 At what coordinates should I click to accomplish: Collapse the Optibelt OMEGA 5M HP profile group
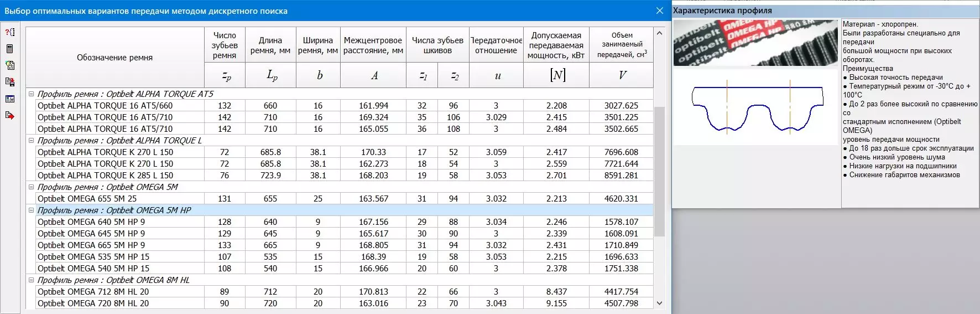tap(32, 210)
